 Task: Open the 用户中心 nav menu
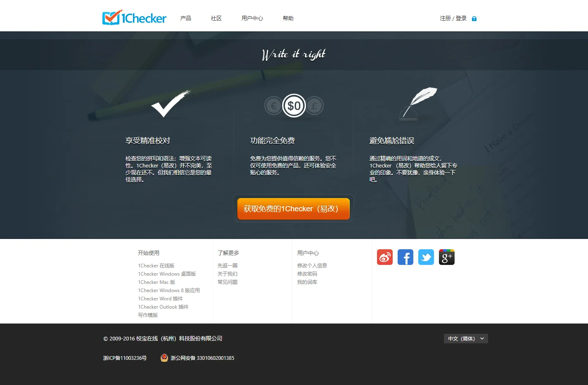[252, 18]
